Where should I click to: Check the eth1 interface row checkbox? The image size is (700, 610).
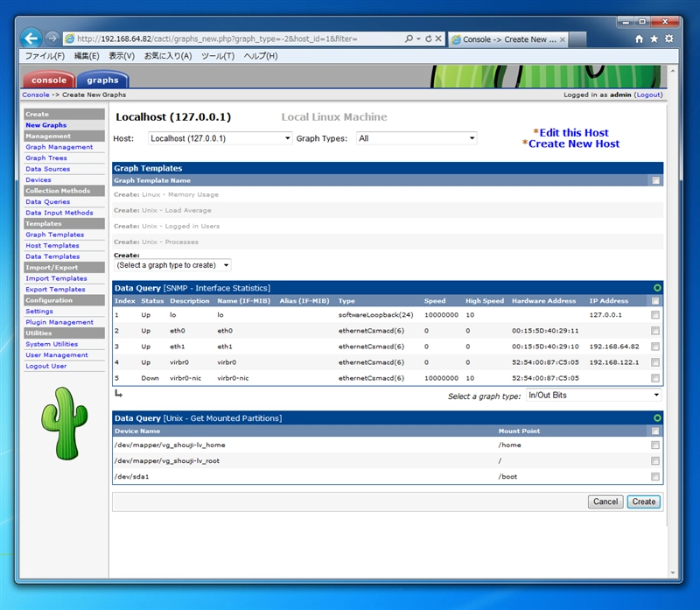(655, 347)
